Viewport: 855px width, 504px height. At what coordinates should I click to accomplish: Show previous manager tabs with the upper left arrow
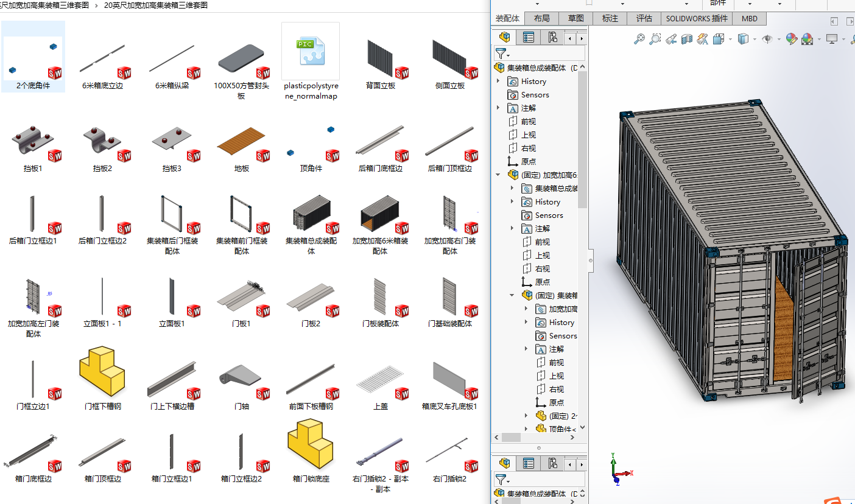coord(569,38)
